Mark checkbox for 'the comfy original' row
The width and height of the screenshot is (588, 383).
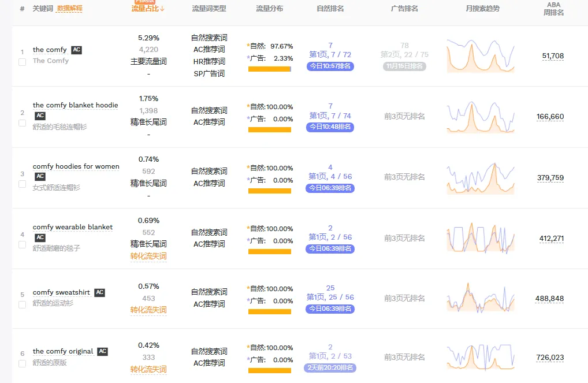tap(22, 363)
